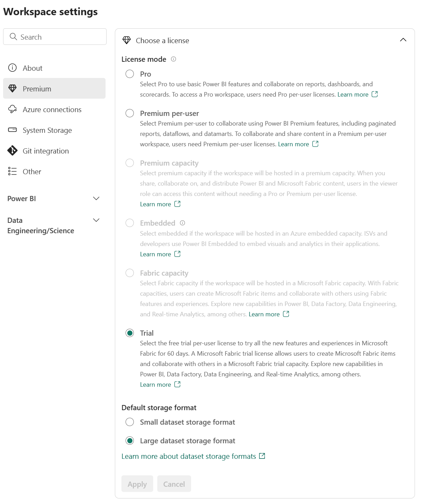Open the About settings page
This screenshot has height=504, width=426.
(54, 68)
